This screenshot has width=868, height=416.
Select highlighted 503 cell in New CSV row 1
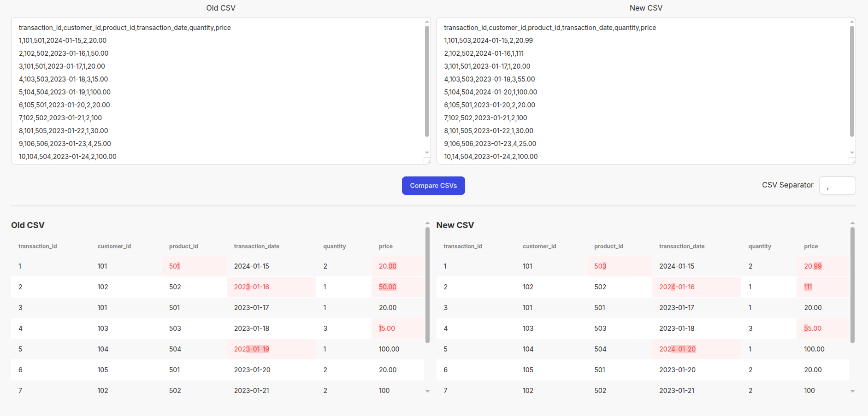pyautogui.click(x=619, y=266)
